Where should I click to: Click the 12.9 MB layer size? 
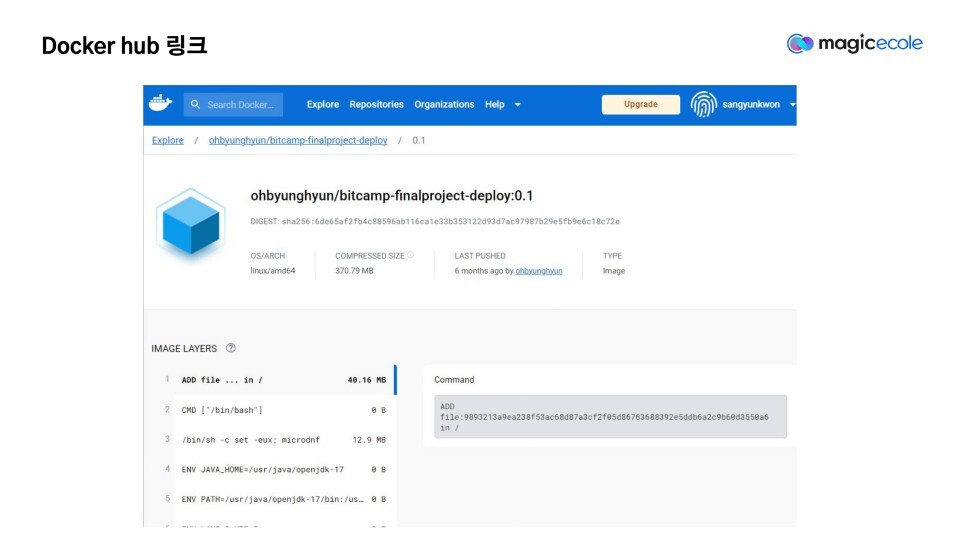coord(369,440)
